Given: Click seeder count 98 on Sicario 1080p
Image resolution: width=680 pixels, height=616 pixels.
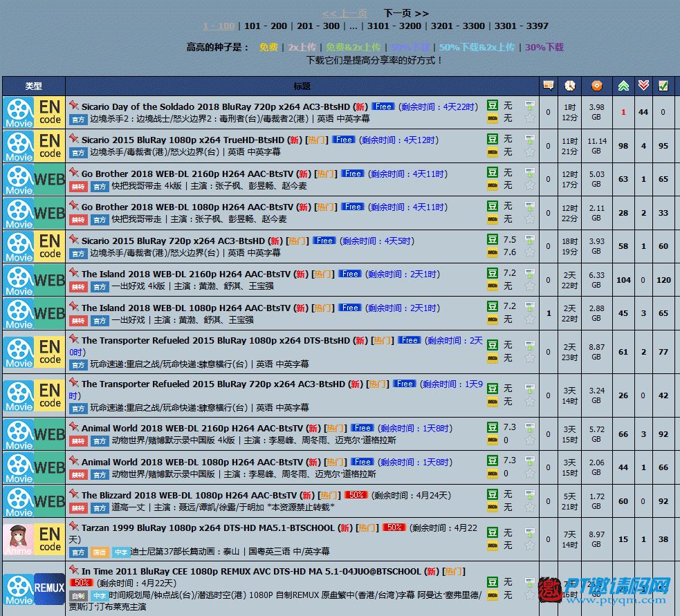Looking at the screenshot, I should click(x=623, y=146).
